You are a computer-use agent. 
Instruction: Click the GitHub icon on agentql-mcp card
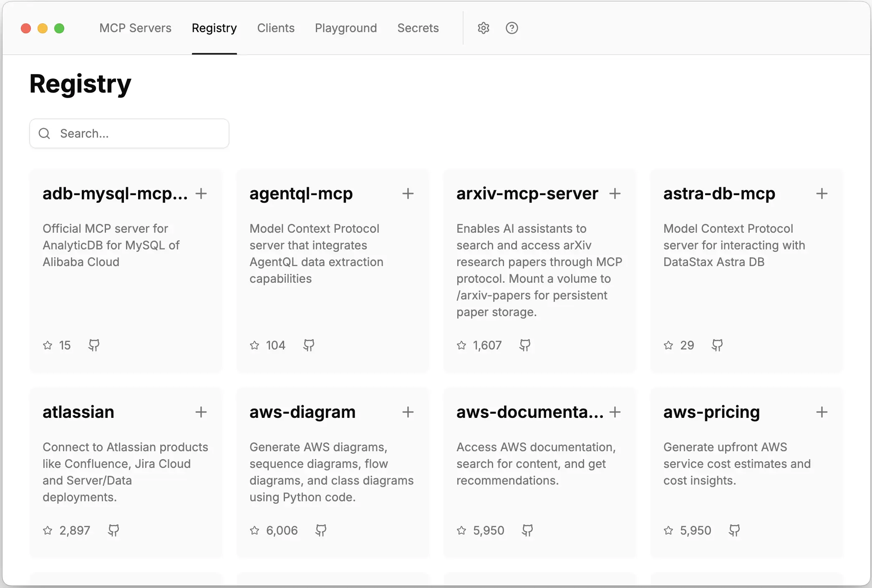[308, 345]
